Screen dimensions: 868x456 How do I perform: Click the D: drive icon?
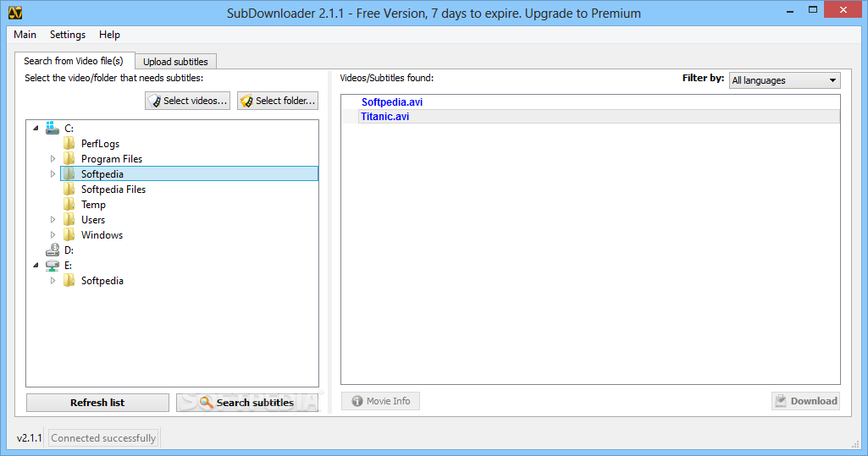[x=52, y=250]
